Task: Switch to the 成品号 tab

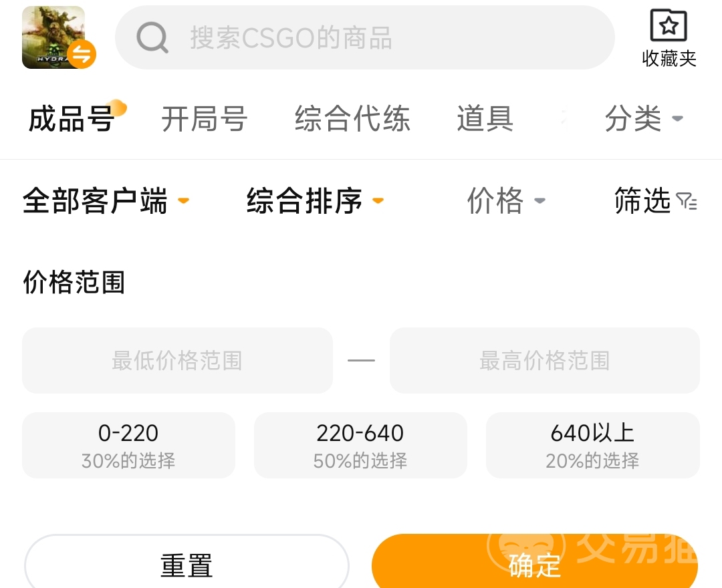Action: point(72,119)
